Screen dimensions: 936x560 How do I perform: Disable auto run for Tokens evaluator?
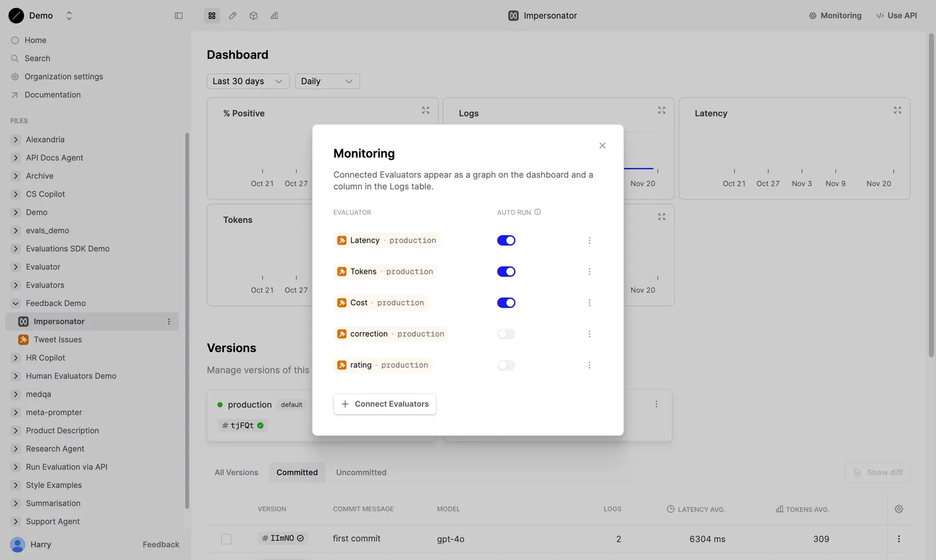click(x=506, y=272)
